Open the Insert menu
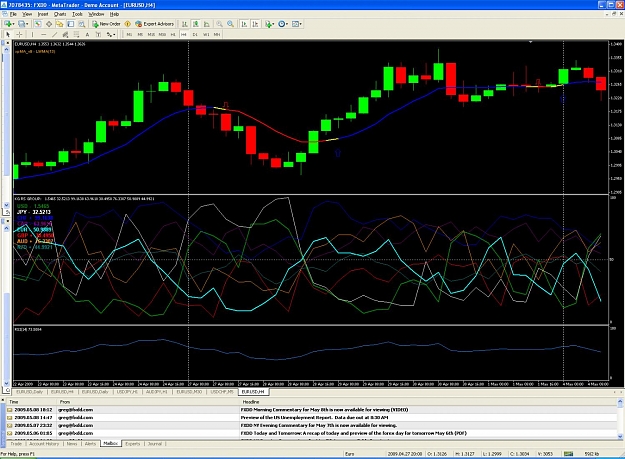The image size is (625, 459). click(43, 14)
